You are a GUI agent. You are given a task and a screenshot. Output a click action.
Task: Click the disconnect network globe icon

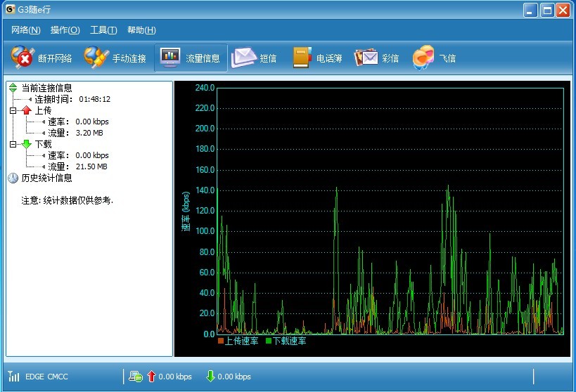23,58
